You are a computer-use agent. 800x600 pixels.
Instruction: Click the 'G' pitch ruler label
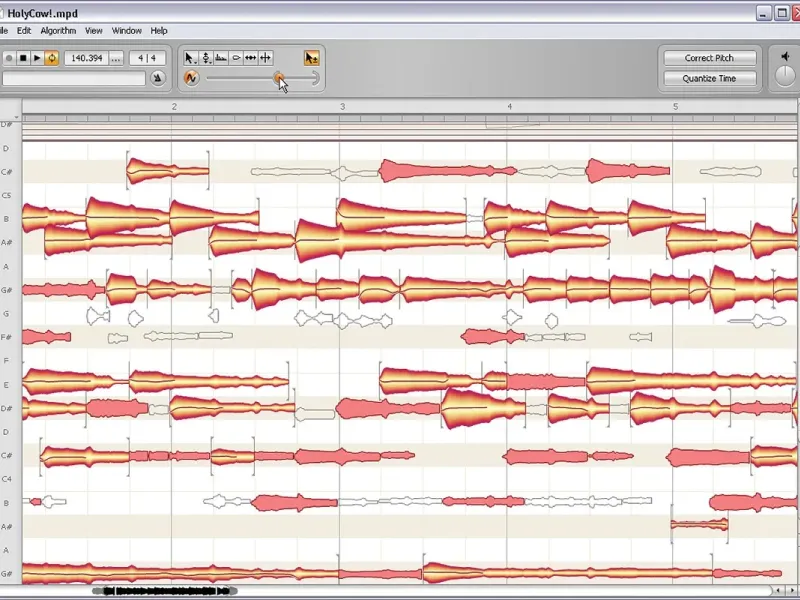tap(6, 314)
